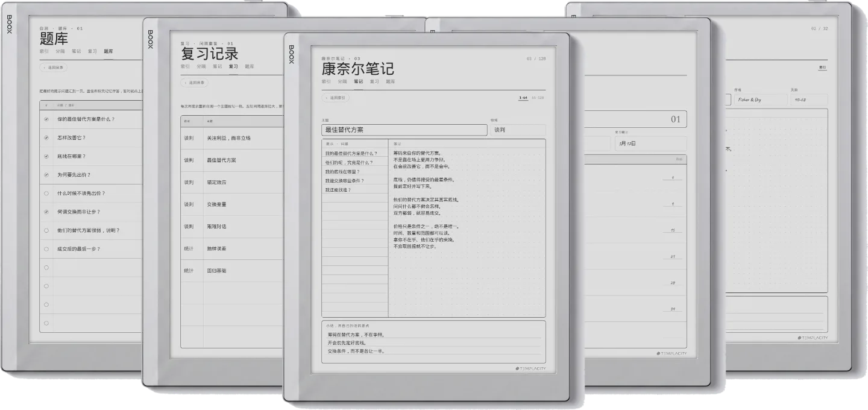
Task: Toggle the 为何要先出价？ checkbox
Action: click(46, 175)
